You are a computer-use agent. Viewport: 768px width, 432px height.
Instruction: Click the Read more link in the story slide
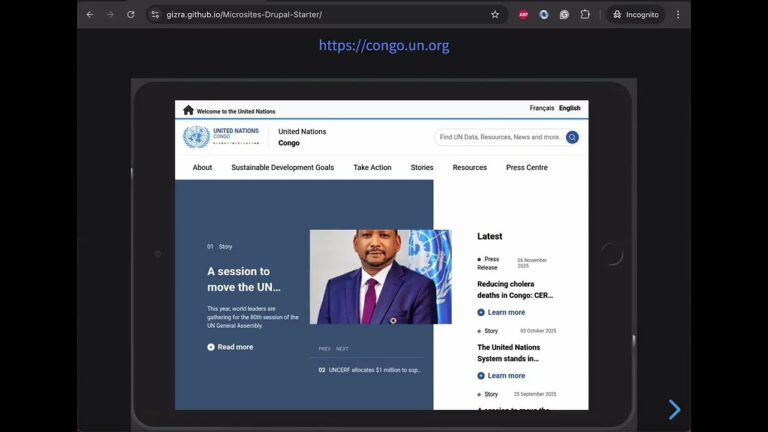pyautogui.click(x=235, y=347)
